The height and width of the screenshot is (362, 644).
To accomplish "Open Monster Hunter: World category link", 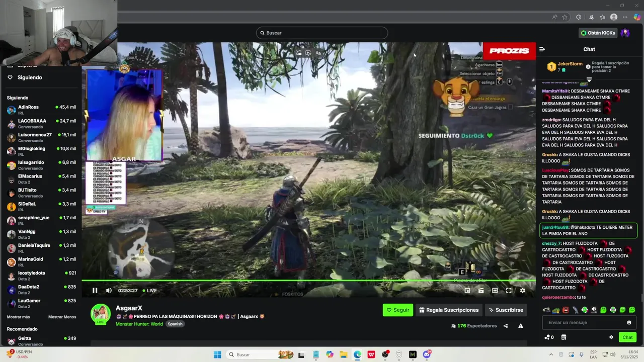I will [139, 324].
